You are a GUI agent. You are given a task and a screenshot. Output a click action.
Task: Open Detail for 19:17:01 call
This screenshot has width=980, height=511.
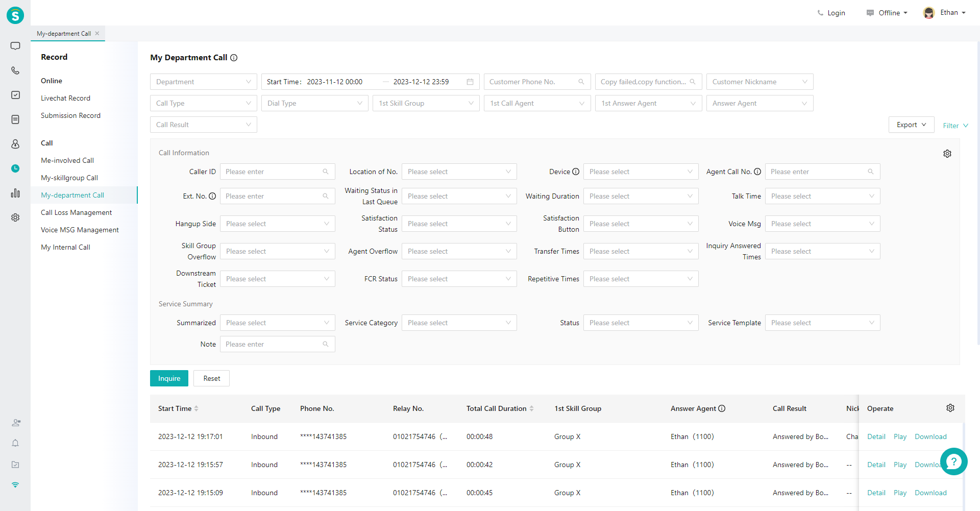tap(876, 436)
